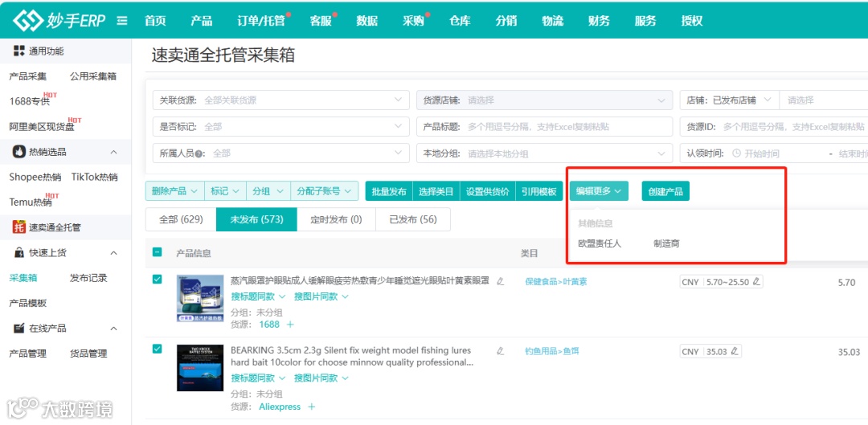
Task: Add source plus icon next to 1688
Action: (290, 325)
